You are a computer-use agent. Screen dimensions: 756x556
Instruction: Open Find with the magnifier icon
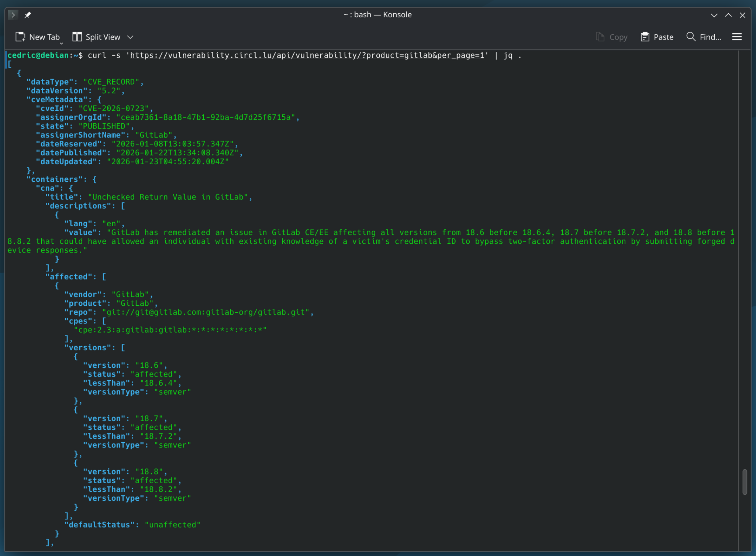pyautogui.click(x=691, y=37)
